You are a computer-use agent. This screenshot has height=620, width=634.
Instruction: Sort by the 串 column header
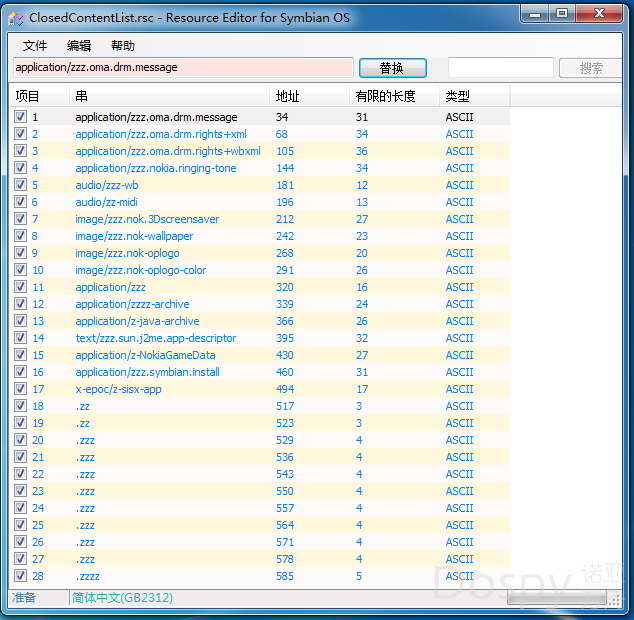169,96
